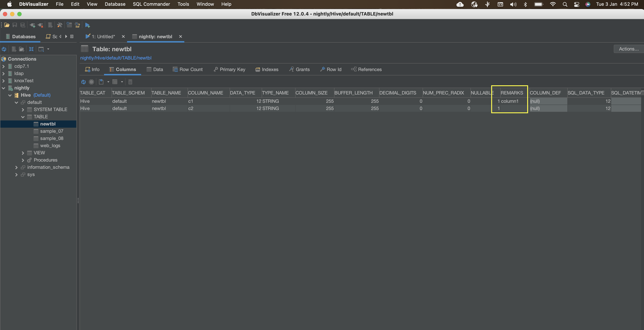Click the grid calculator icon
This screenshot has height=330, width=644.
(x=130, y=82)
